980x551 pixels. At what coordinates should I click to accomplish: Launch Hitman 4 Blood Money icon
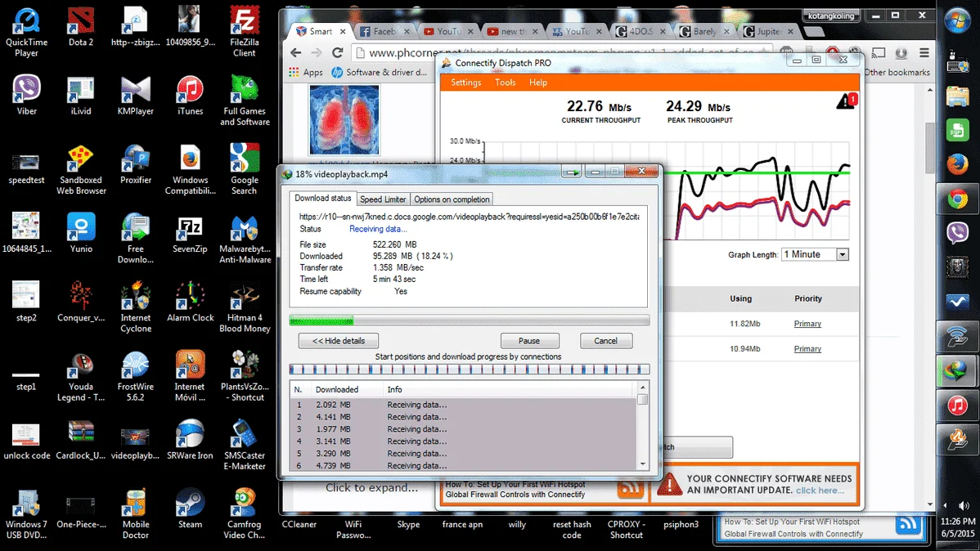click(245, 307)
